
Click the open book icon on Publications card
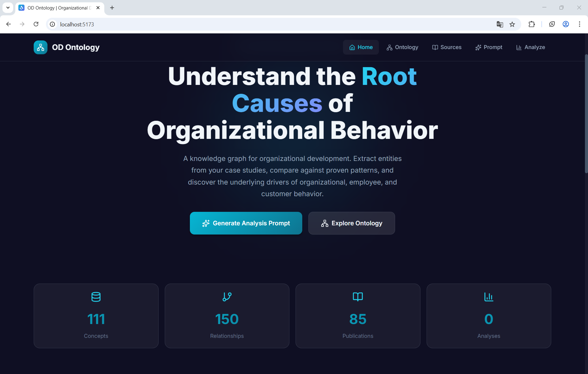358,296
